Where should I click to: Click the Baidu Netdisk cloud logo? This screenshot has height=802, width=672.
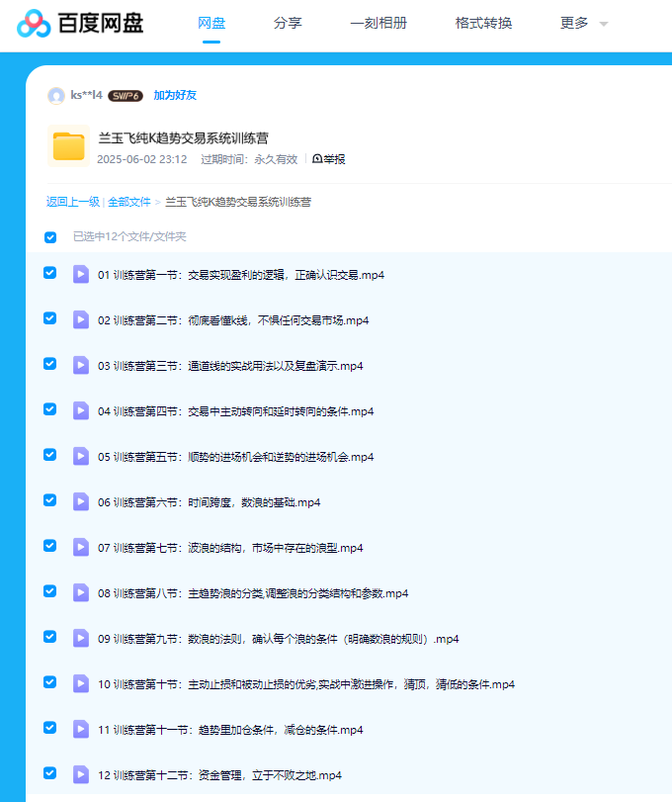(x=34, y=23)
